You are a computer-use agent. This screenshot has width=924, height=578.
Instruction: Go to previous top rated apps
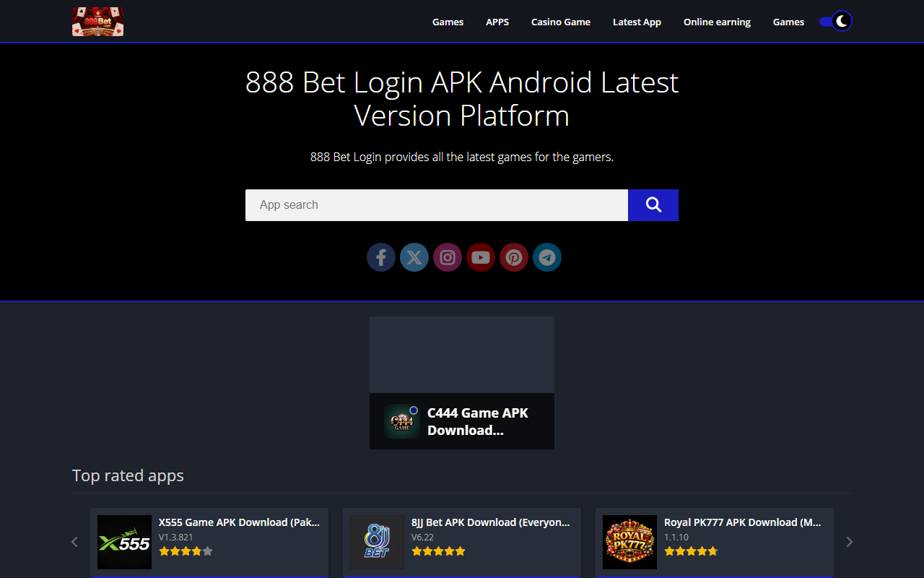(74, 542)
